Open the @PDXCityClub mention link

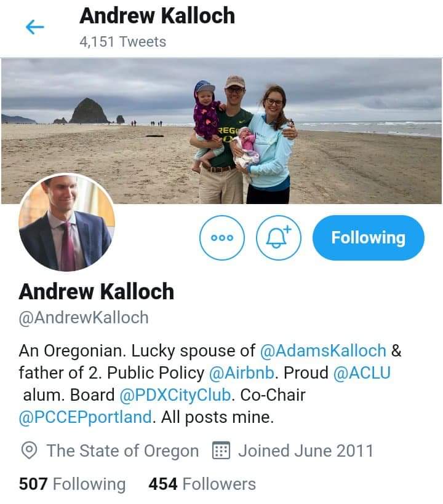coord(175,395)
